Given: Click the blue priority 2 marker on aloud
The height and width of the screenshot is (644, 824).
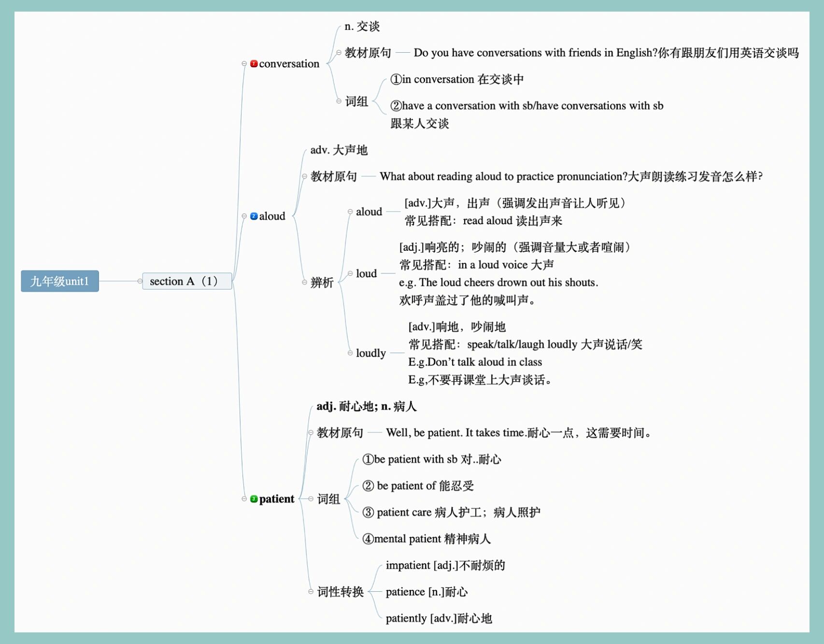Looking at the screenshot, I should pos(254,216).
